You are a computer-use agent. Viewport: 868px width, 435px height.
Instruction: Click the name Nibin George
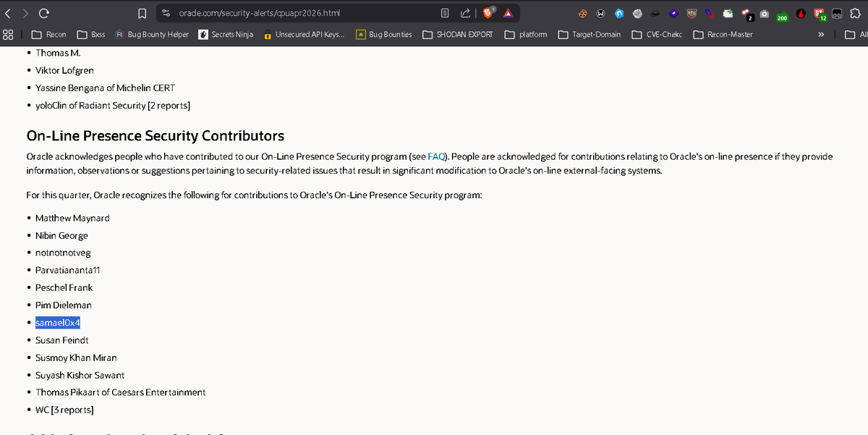[61, 235]
